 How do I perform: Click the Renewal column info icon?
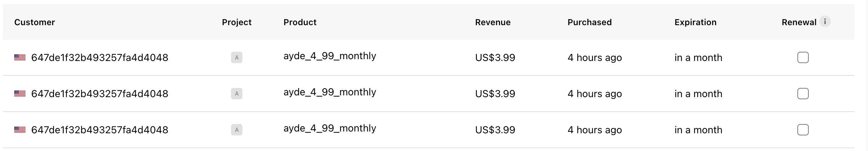825,22
